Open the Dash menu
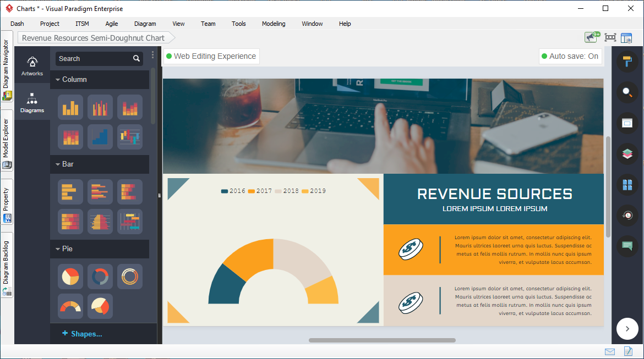The image size is (644, 359). [x=17, y=24]
